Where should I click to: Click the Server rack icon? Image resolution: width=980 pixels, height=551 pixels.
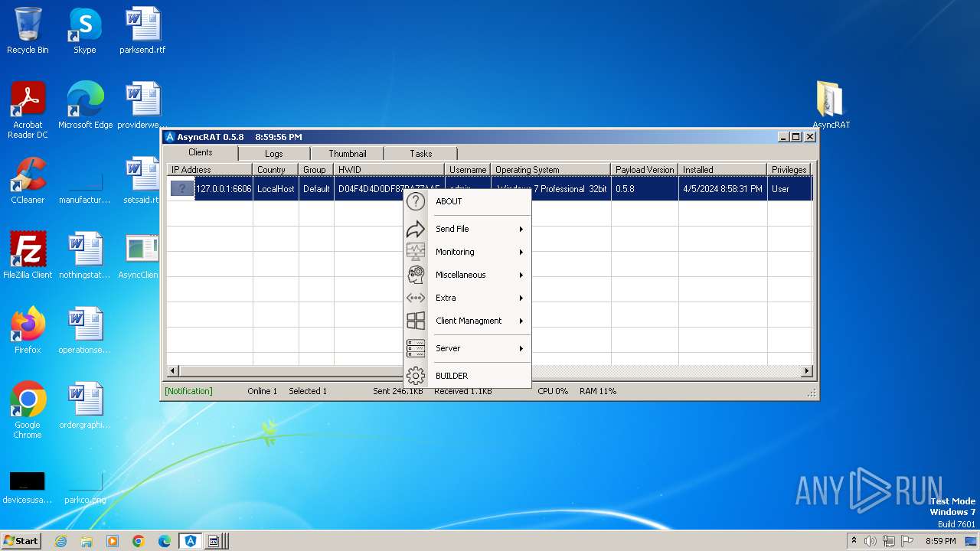(415, 348)
